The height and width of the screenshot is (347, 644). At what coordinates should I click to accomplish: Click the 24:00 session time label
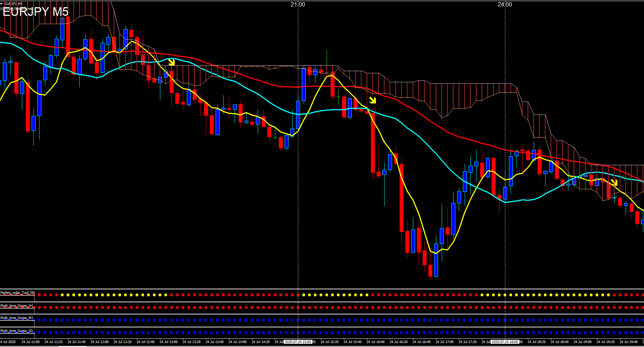coord(505,4)
